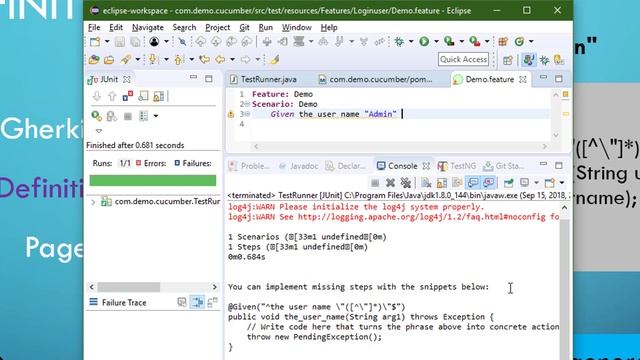Switch to TestRunner.java editor tab

[x=263, y=80]
